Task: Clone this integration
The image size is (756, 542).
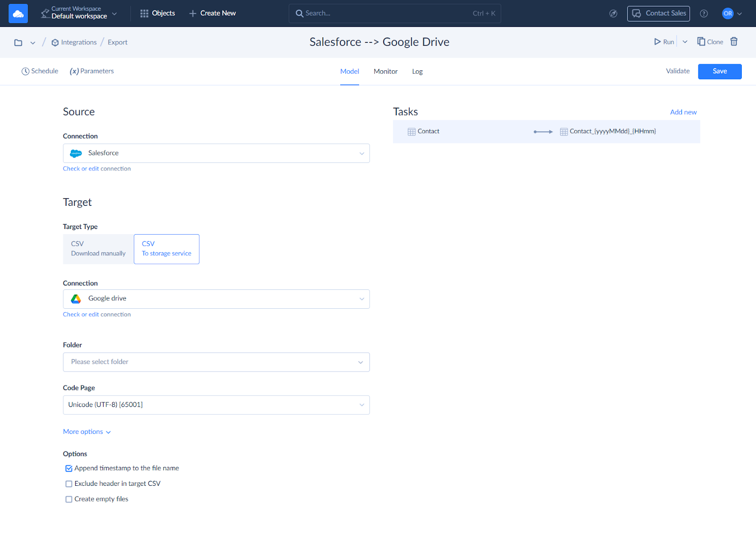Action: (x=710, y=42)
